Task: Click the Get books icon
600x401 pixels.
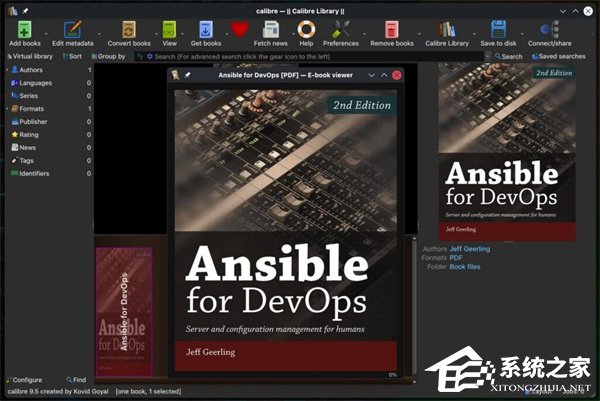Action: click(206, 30)
